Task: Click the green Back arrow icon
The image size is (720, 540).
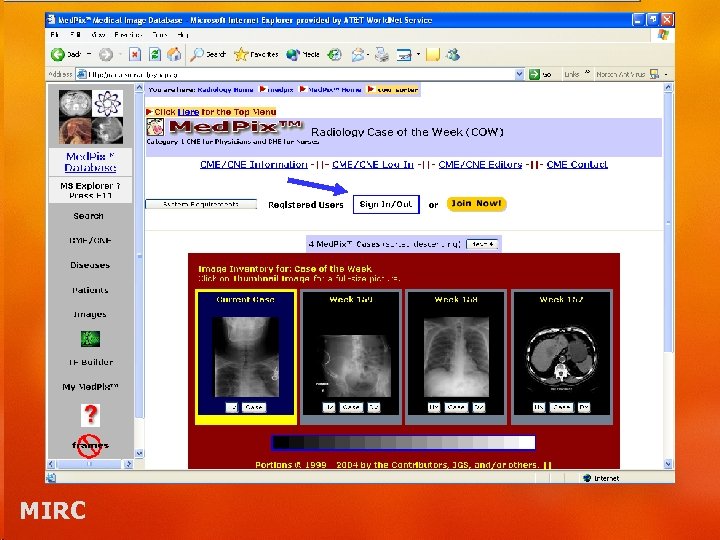Action: tap(57, 55)
